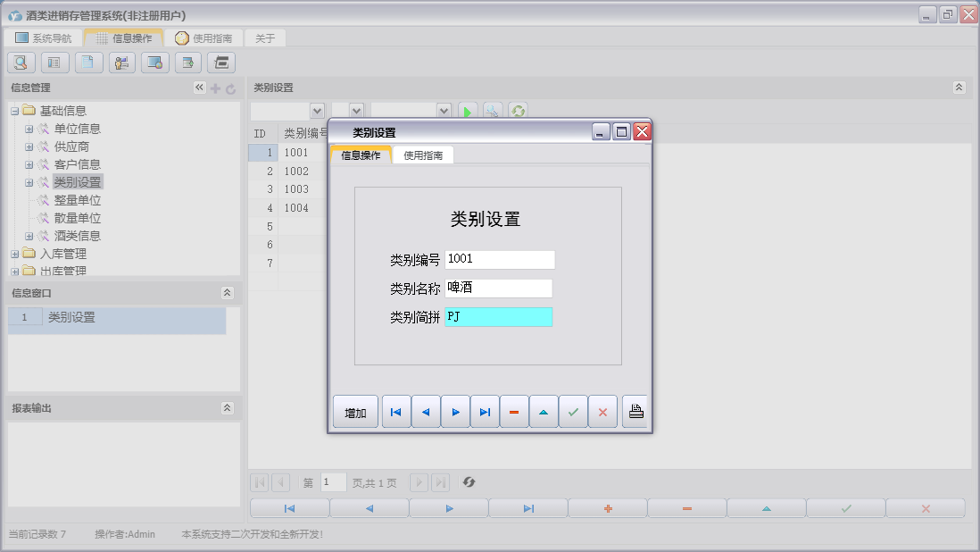The image size is (980, 552).
Task: Collapse the 基础信息 tree folder
Action: pyautogui.click(x=15, y=111)
